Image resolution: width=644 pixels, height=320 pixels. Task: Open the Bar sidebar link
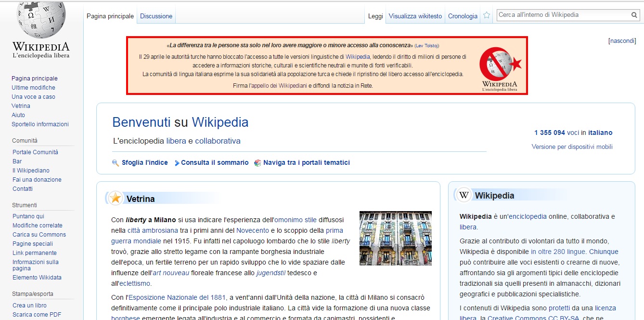pos(17,161)
